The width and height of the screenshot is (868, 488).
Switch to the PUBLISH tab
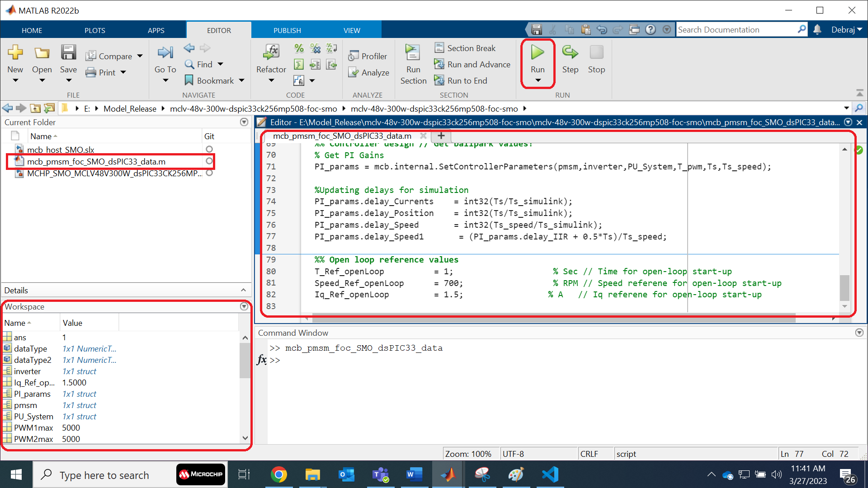pyautogui.click(x=287, y=30)
